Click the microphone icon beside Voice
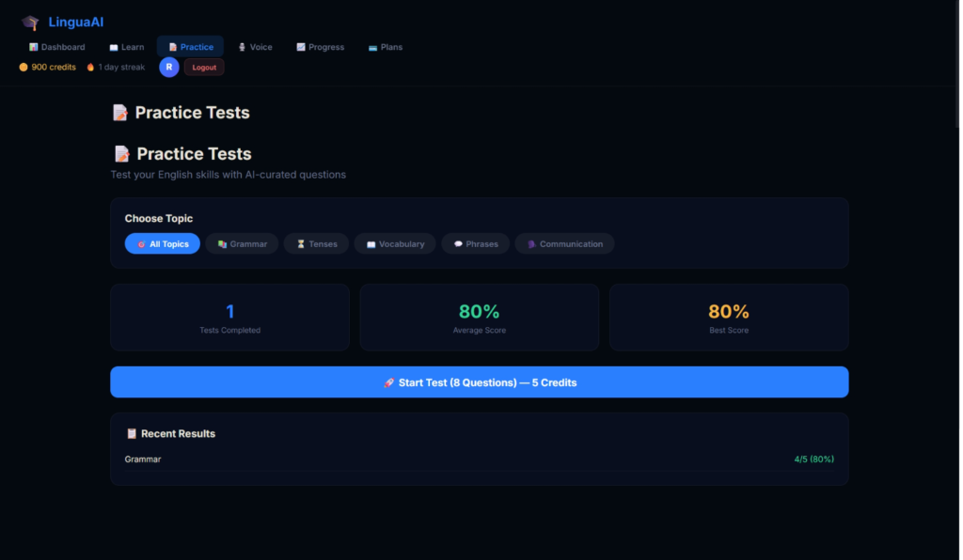963x560 pixels. [x=241, y=46]
